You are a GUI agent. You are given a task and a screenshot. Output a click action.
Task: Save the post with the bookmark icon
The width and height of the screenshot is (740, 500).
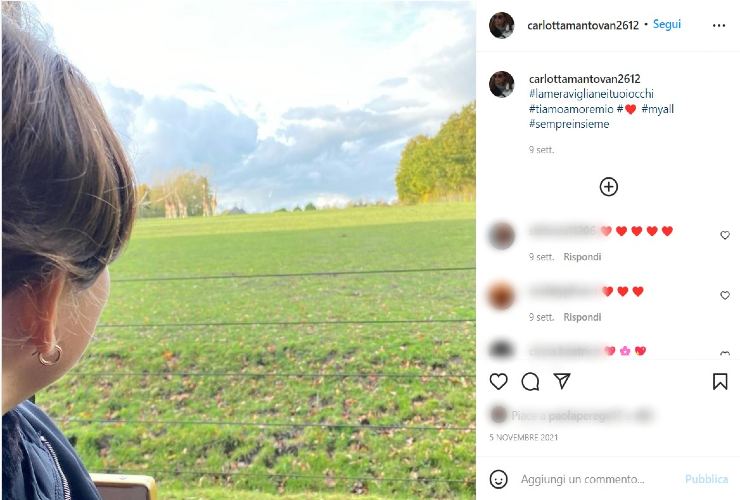point(720,381)
